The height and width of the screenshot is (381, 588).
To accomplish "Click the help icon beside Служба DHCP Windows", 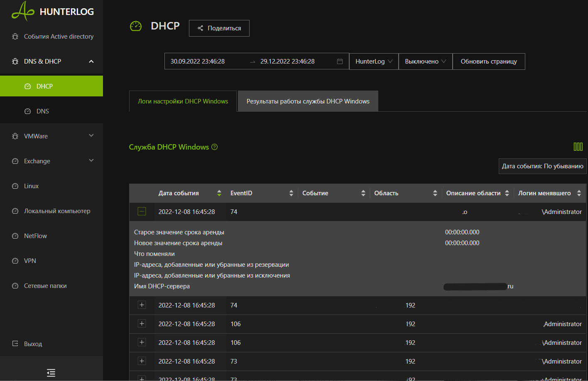I will coord(215,147).
